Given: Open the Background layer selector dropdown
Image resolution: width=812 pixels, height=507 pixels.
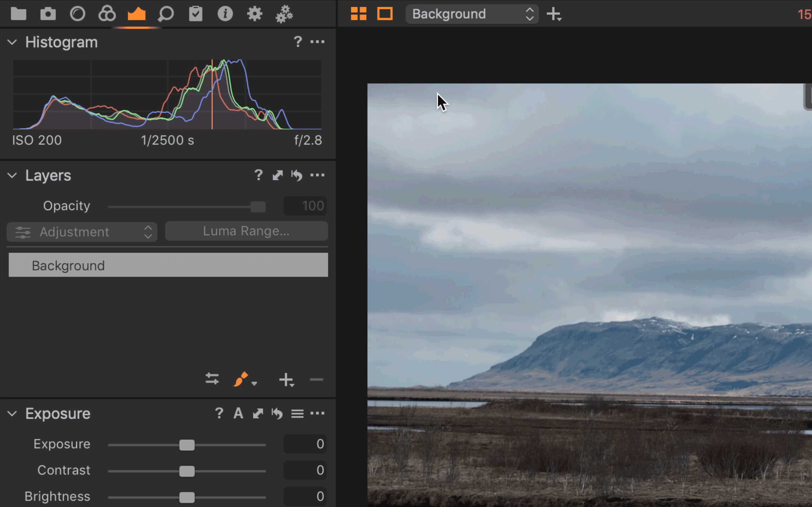Looking at the screenshot, I should click(472, 14).
